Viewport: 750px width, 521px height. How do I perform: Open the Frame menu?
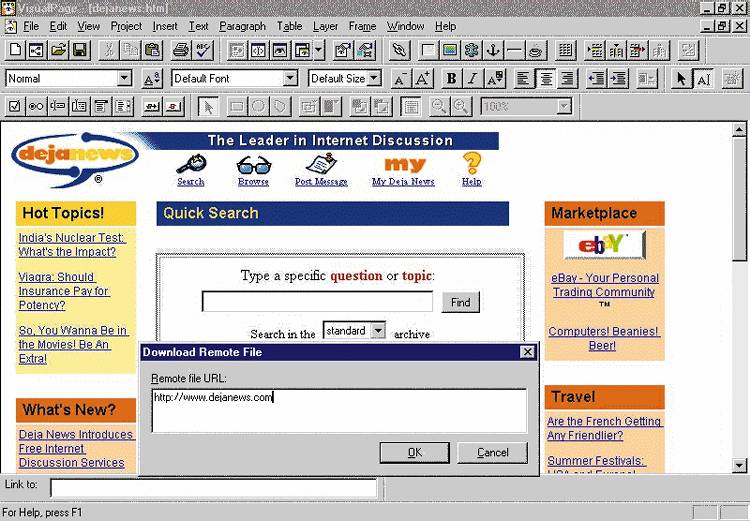[362, 26]
